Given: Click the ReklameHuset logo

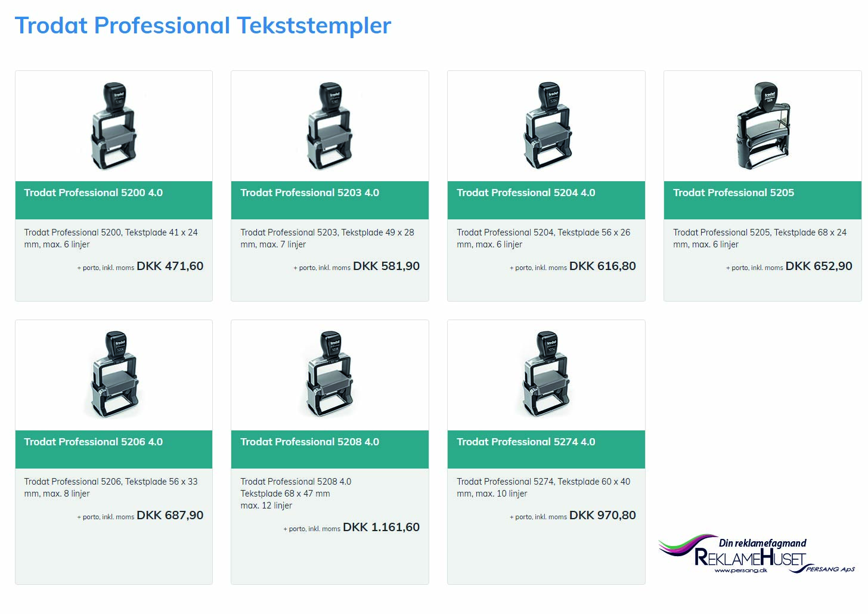Looking at the screenshot, I should tap(757, 554).
